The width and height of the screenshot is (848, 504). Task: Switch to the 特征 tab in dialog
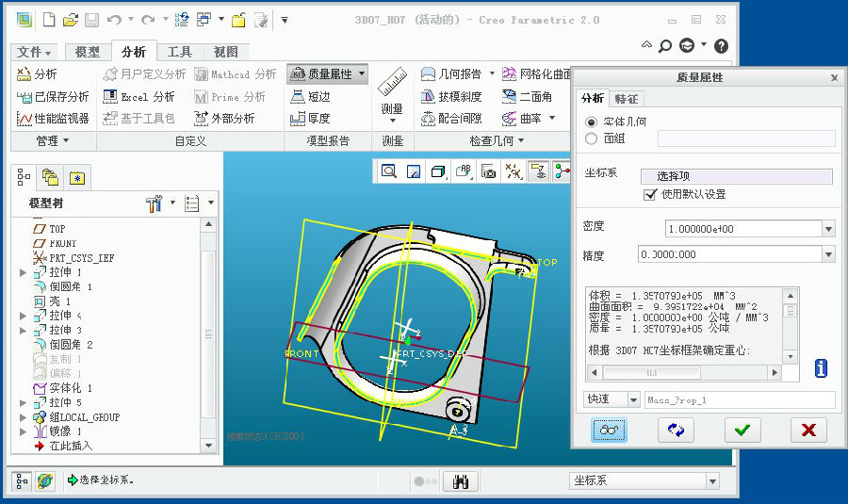[x=626, y=98]
